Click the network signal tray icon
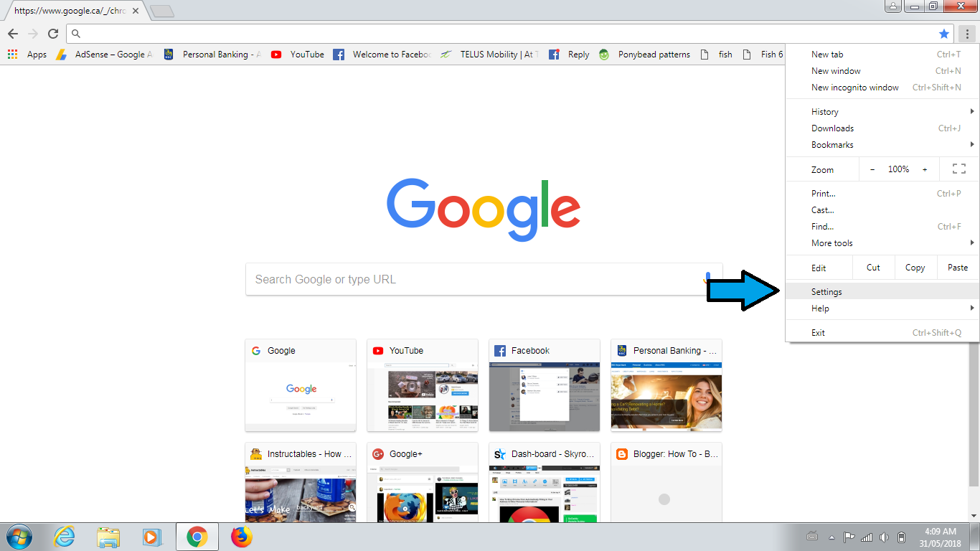Viewport: 980px width, 551px height. click(867, 537)
